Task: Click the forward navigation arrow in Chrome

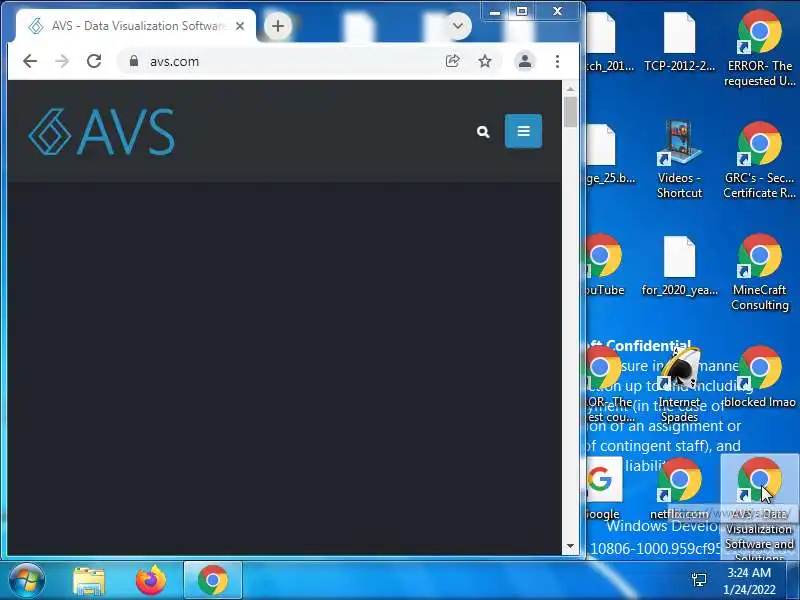Action: 62,61
